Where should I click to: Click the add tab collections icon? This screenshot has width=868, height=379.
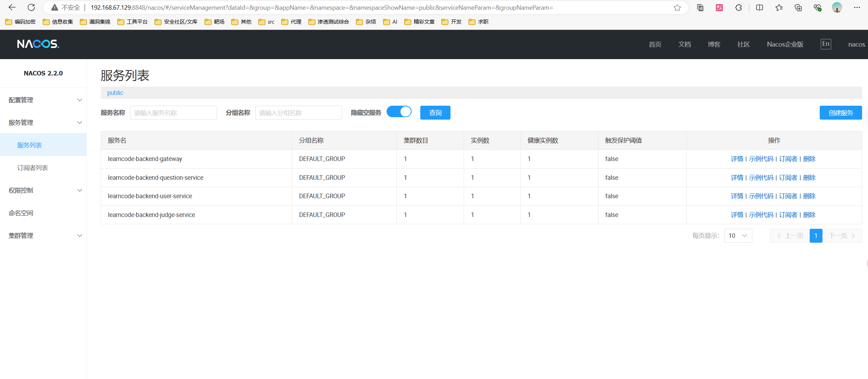pos(798,7)
